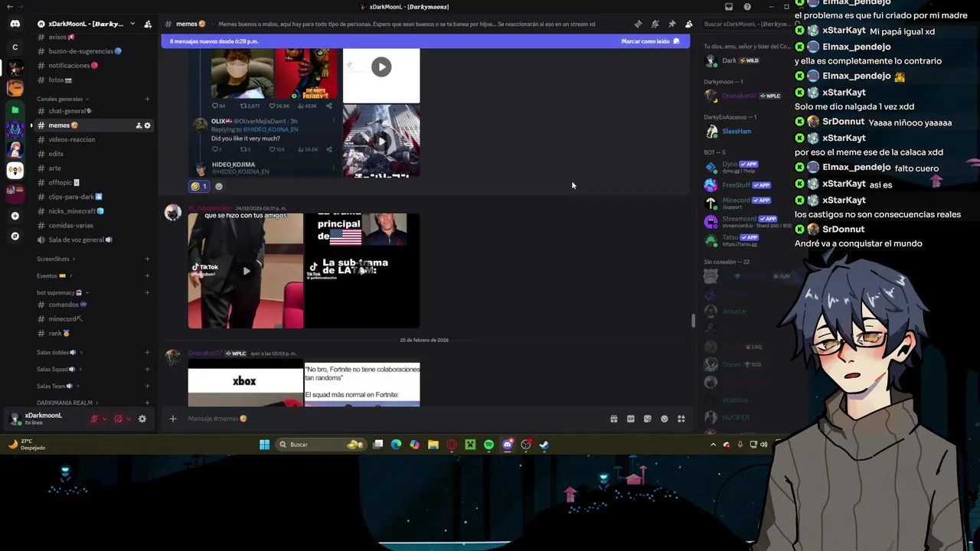Toggle member list visibility icon
Viewport: 980px width, 551px height.
[688, 24]
